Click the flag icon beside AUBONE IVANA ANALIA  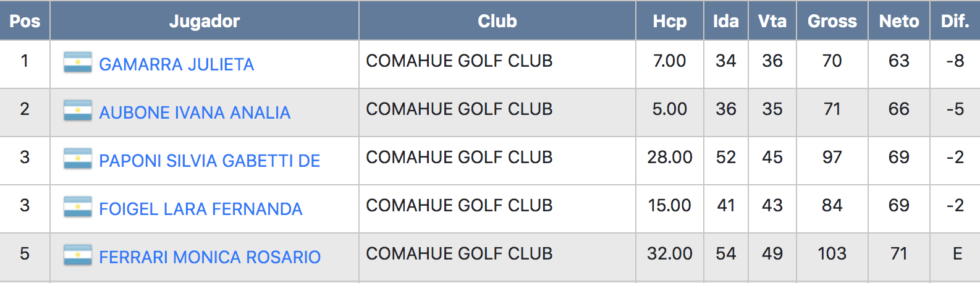coord(78,111)
